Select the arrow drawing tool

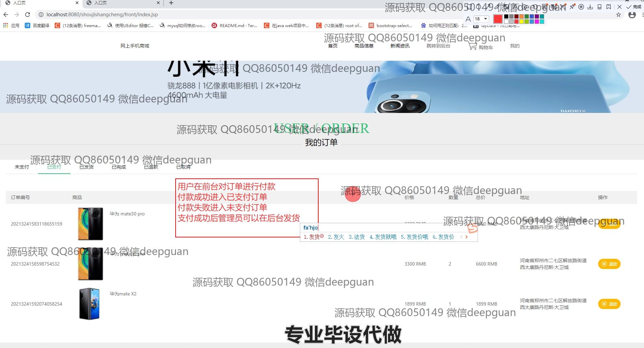coord(488,7)
